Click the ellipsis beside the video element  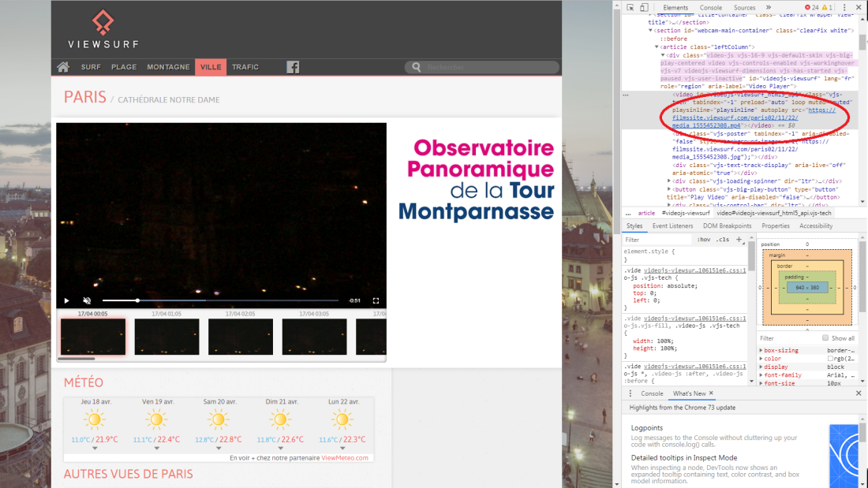[626, 95]
